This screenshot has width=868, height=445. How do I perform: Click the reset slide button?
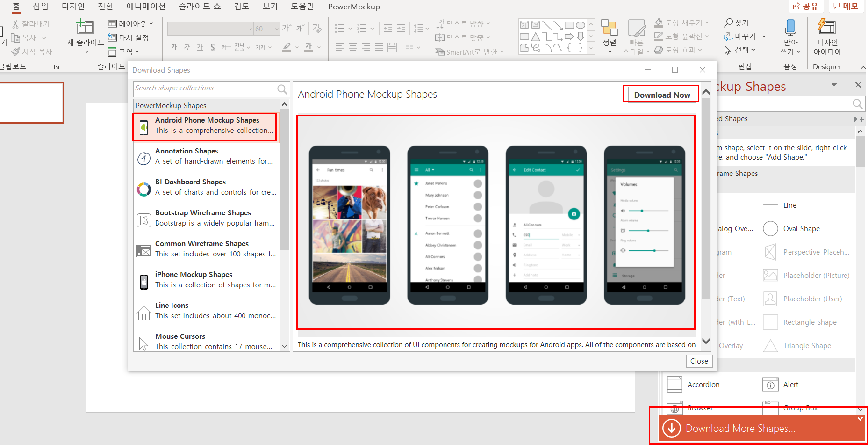click(x=128, y=37)
